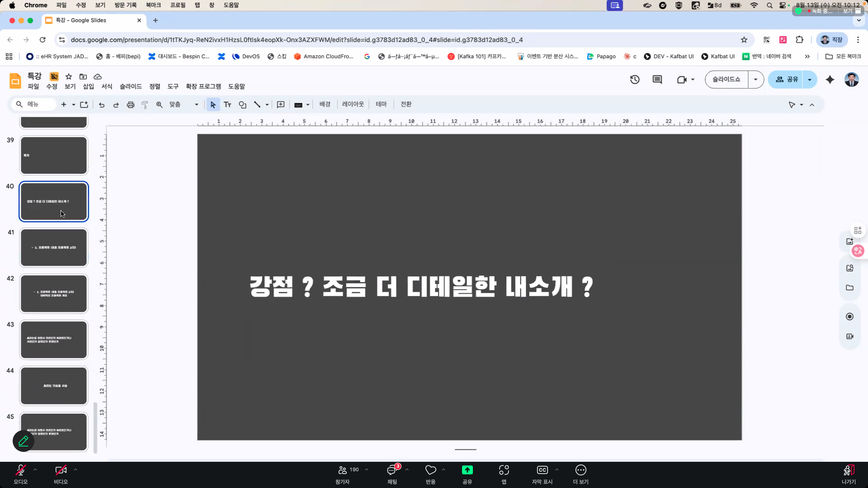This screenshot has height=488, width=868.
Task: Turn on the video camera toggle
Action: pyautogui.click(x=61, y=471)
